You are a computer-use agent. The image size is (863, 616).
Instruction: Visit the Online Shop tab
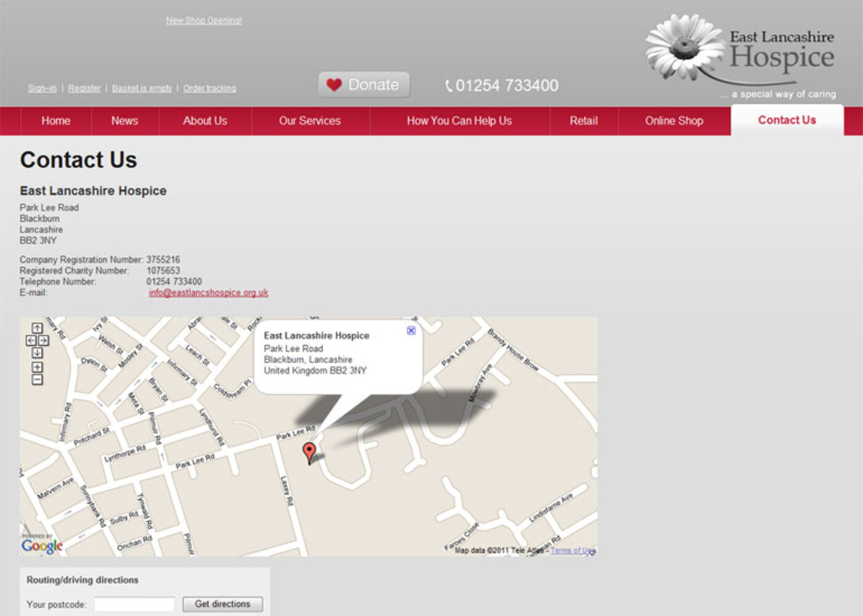[674, 121]
